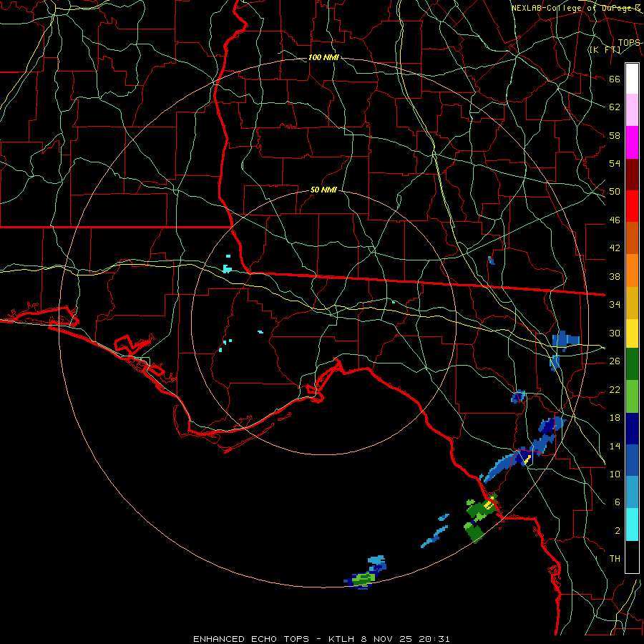
Task: Click the "TH" threshold label
Action: [x=615, y=559]
